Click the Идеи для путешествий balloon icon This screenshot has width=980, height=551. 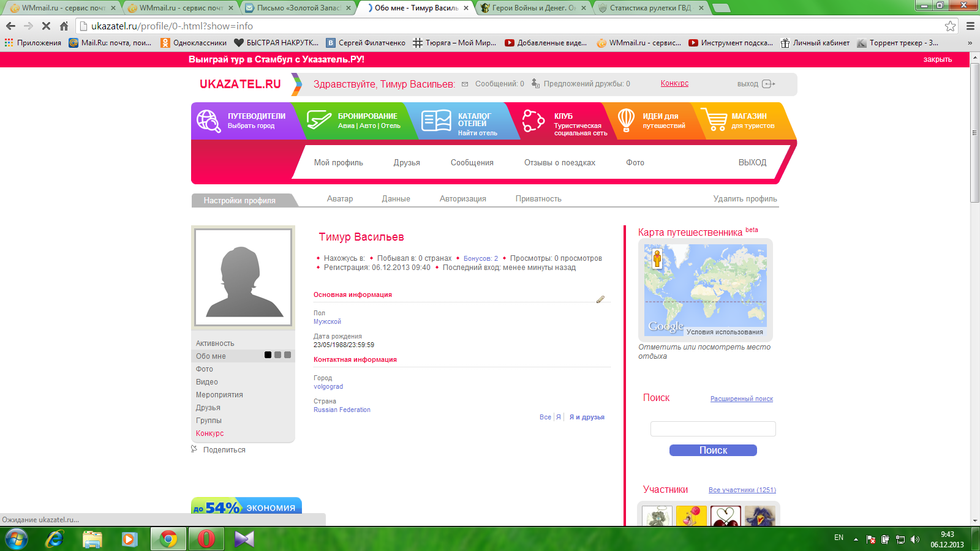tap(626, 120)
